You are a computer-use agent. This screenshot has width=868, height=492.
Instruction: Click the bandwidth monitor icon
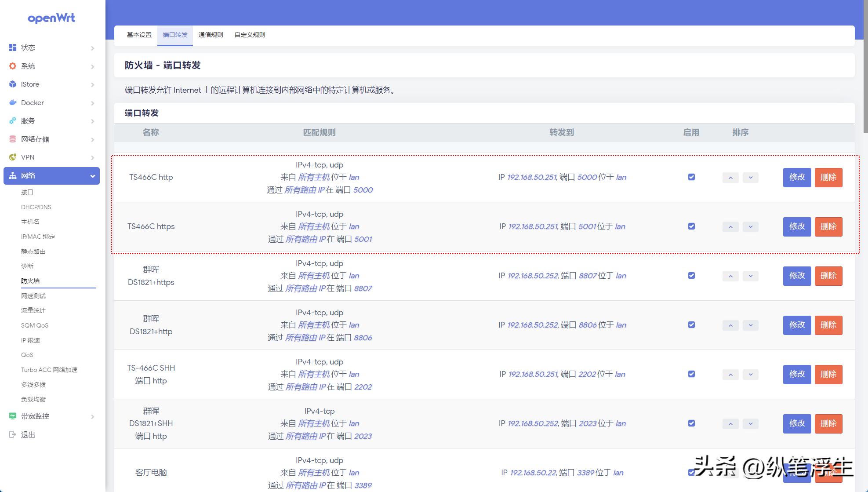12,416
